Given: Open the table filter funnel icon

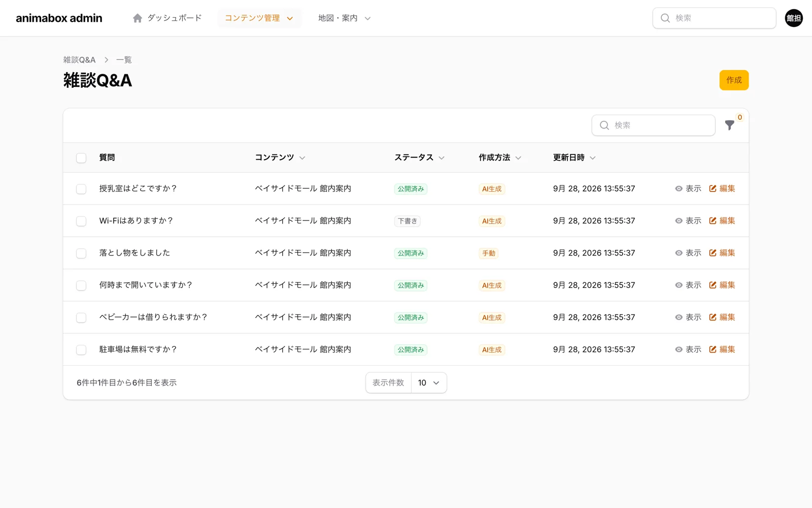Looking at the screenshot, I should [x=729, y=125].
